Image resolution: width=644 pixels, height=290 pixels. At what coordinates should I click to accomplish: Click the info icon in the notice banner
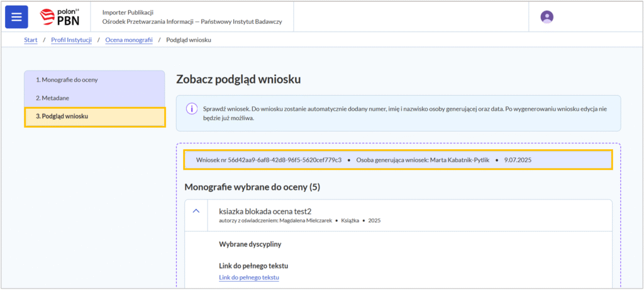pos(191,108)
